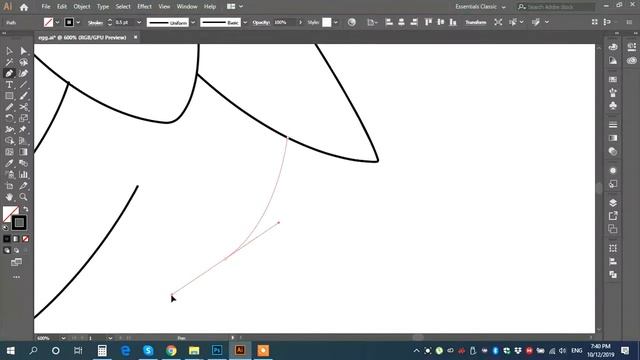The width and height of the screenshot is (640, 360).
Task: Click the Isolate Selected Object icon
Action: [x=498, y=22]
